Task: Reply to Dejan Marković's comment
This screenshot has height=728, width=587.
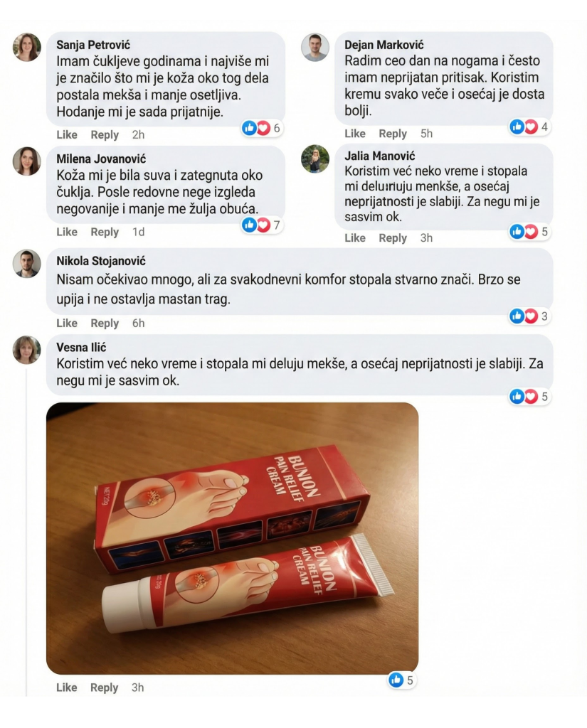Action: tap(393, 134)
